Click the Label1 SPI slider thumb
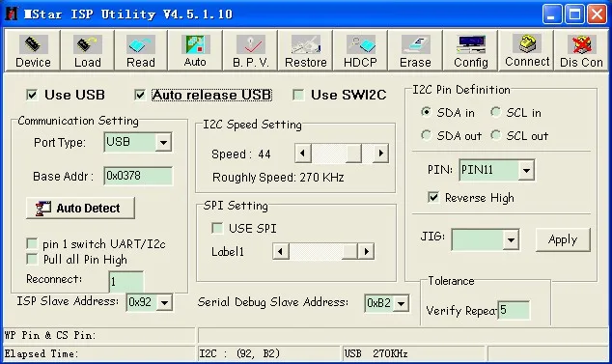The height and width of the screenshot is (364, 612). coord(349,251)
